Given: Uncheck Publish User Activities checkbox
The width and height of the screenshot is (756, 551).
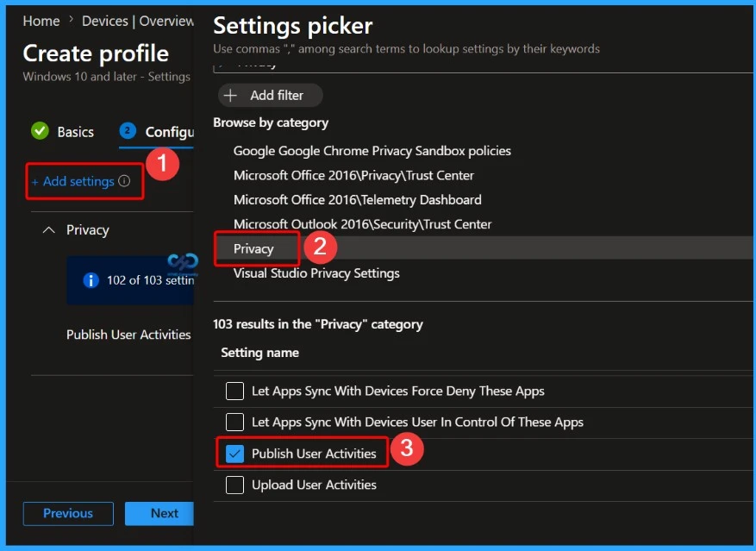Looking at the screenshot, I should click(x=234, y=454).
